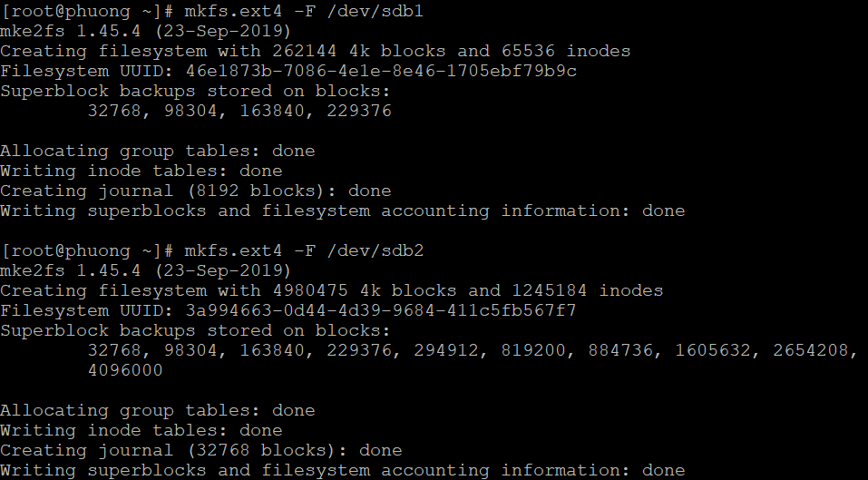868x480 pixels.
Task: Click the second 'Writing inode tables: done' line
Action: [141, 429]
